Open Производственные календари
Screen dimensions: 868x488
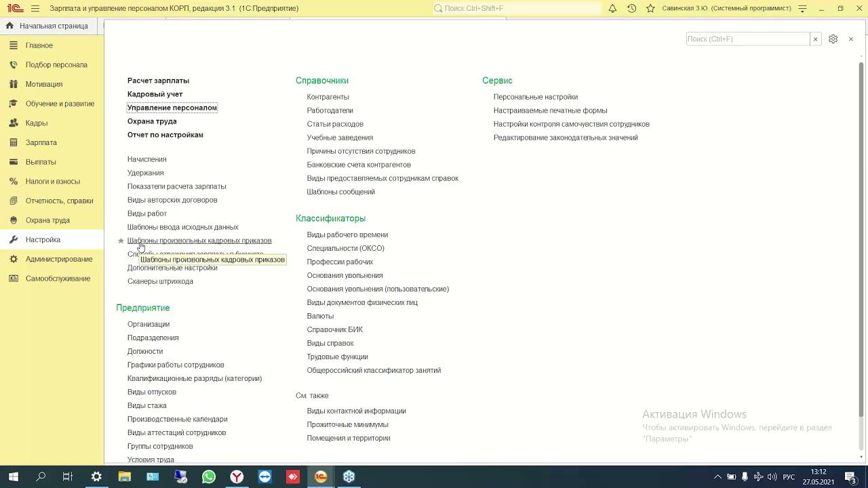(178, 419)
